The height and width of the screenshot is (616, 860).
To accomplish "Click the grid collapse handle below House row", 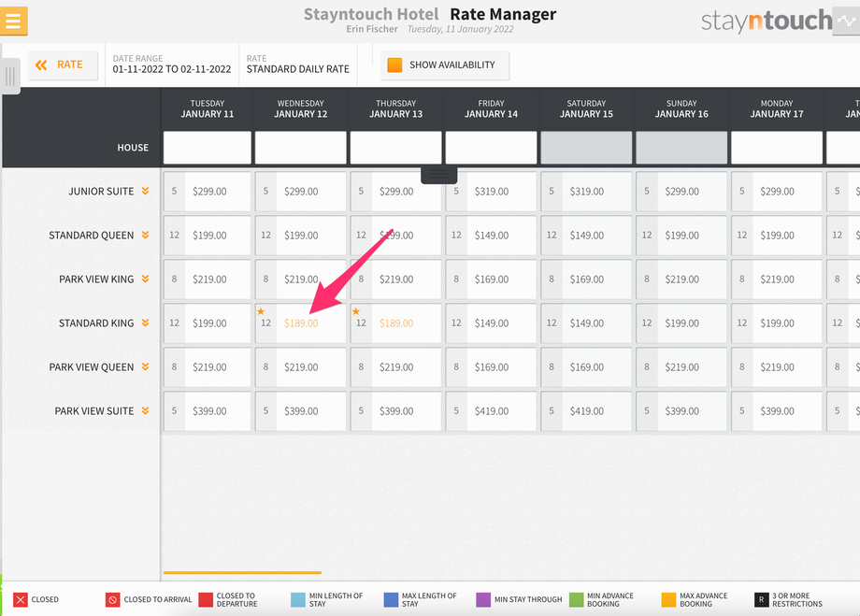I will click(x=438, y=175).
